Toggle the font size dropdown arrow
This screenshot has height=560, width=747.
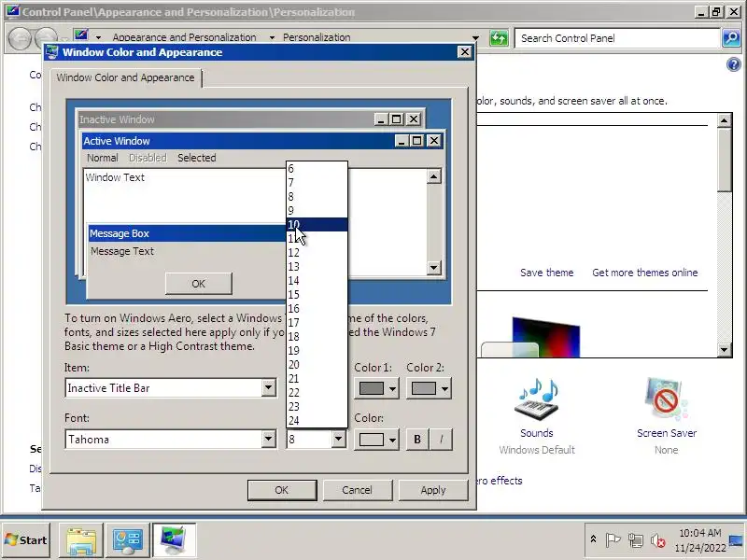pos(338,439)
